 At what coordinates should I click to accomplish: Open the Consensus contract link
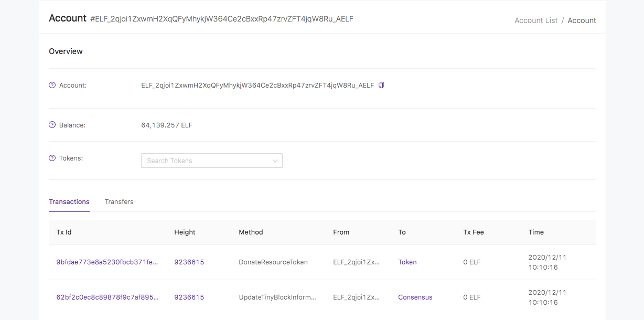pos(415,297)
